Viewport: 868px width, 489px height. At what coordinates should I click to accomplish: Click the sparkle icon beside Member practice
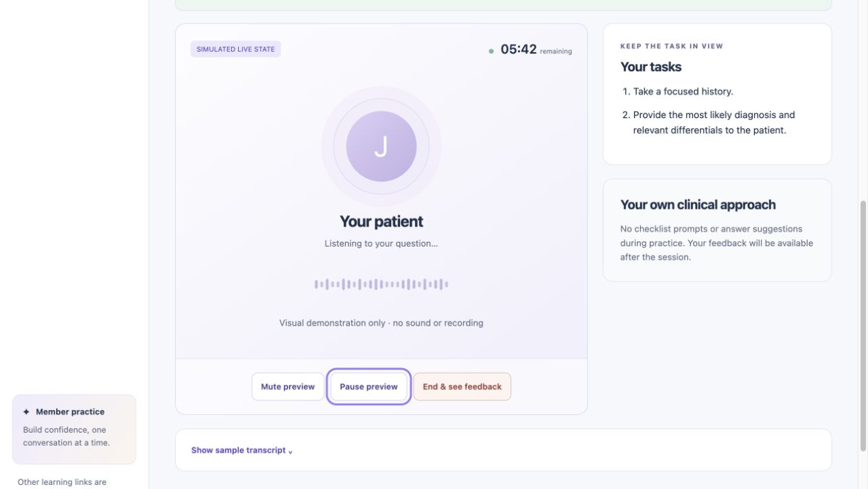pos(27,412)
